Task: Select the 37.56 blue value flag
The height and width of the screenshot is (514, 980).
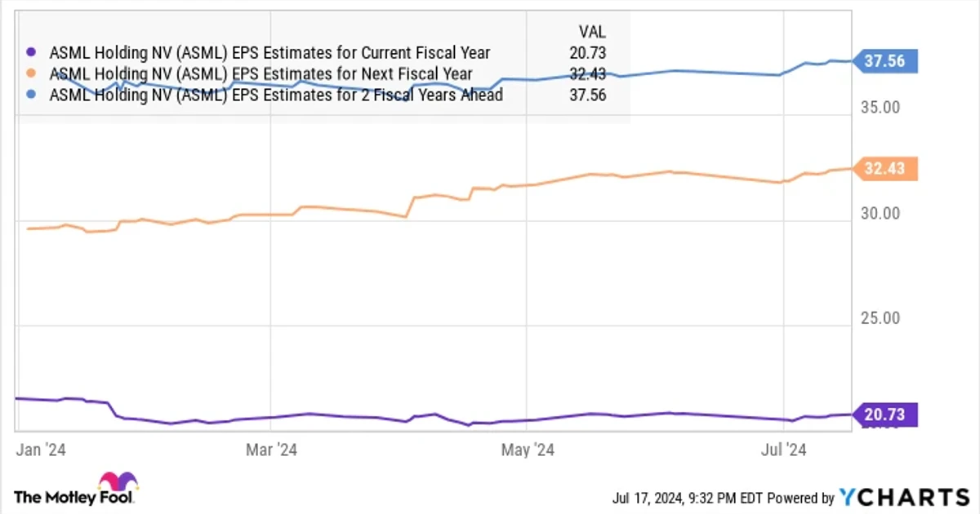Action: (884, 60)
